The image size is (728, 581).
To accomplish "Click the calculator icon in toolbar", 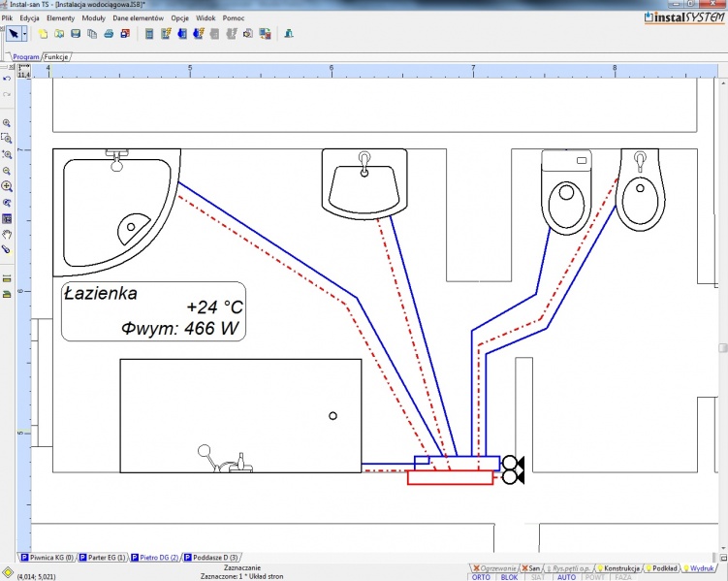I will point(148,34).
